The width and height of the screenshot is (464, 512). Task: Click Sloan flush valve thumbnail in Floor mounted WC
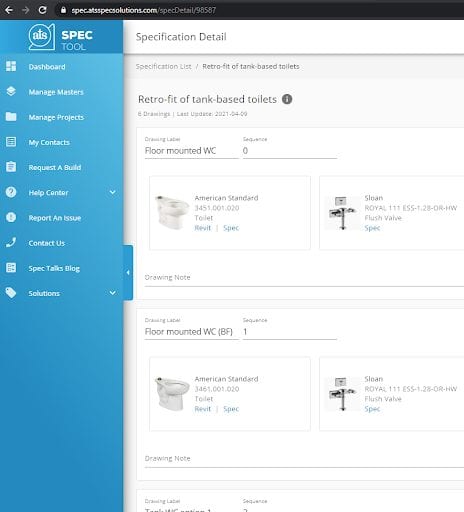(x=343, y=213)
